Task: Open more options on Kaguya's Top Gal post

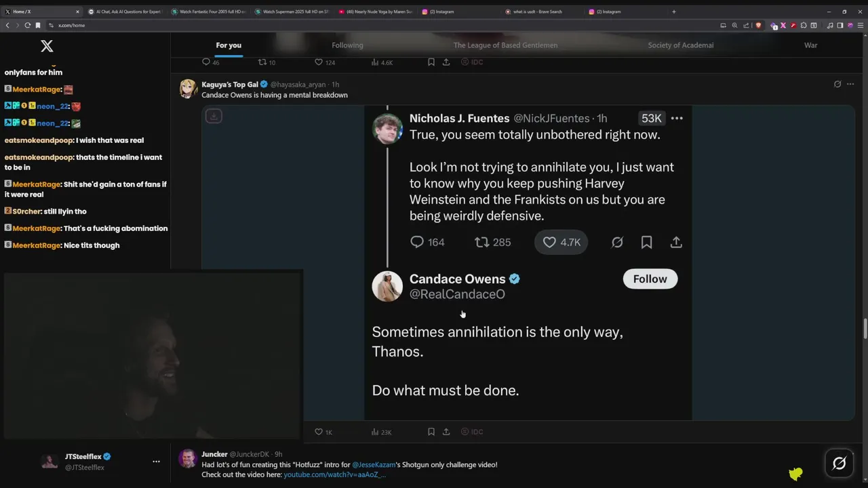Action: pyautogui.click(x=850, y=84)
